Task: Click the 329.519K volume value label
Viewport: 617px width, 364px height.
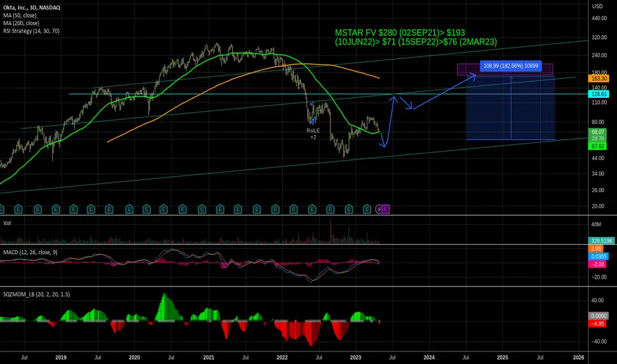Action: (x=602, y=241)
